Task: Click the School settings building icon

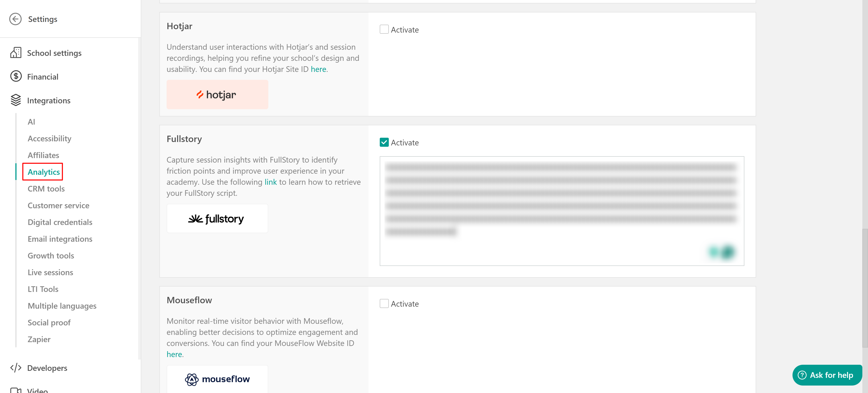Action: 16,53
